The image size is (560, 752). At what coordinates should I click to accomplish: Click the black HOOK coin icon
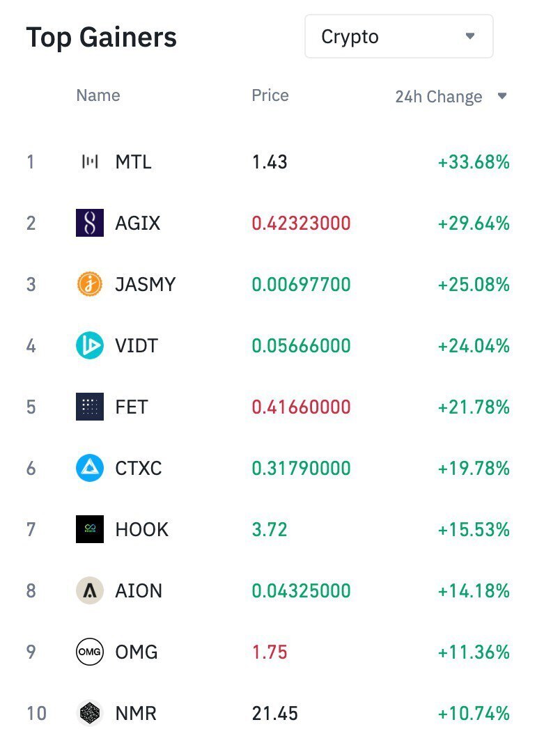(90, 530)
